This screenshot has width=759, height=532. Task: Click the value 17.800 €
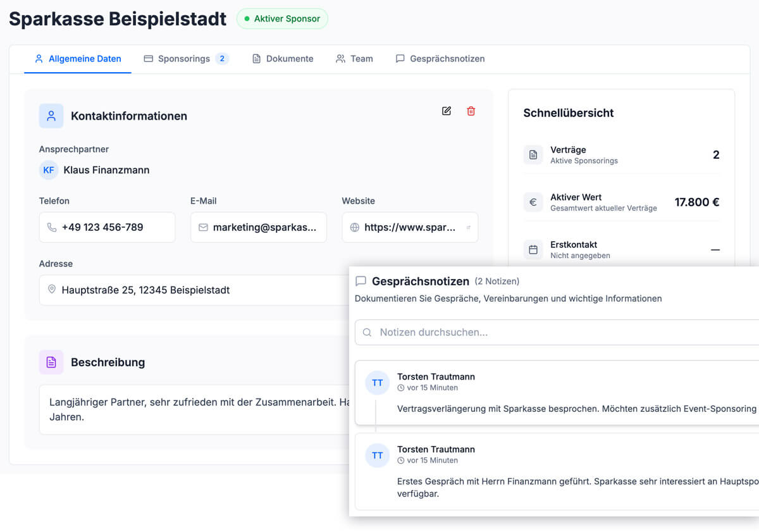coord(697,202)
